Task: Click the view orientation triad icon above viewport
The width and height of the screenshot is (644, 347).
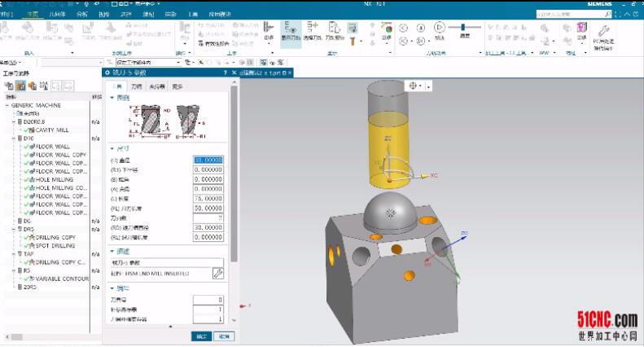Action: click(x=412, y=85)
